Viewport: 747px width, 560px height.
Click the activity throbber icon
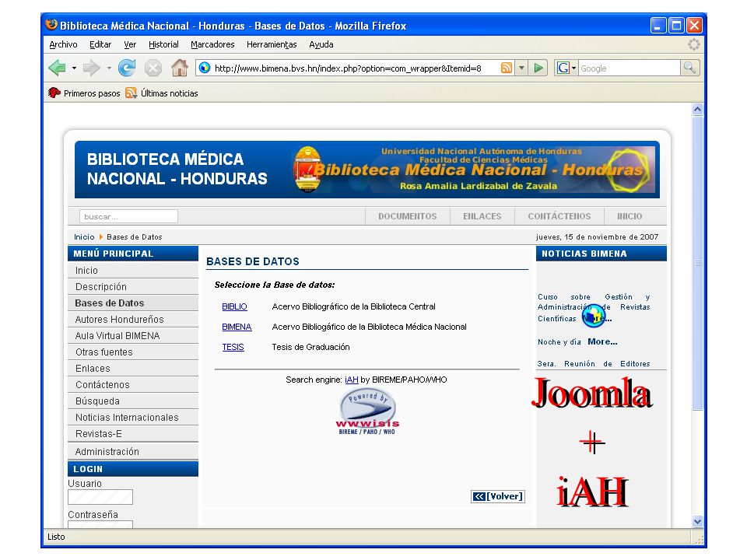coord(693,44)
